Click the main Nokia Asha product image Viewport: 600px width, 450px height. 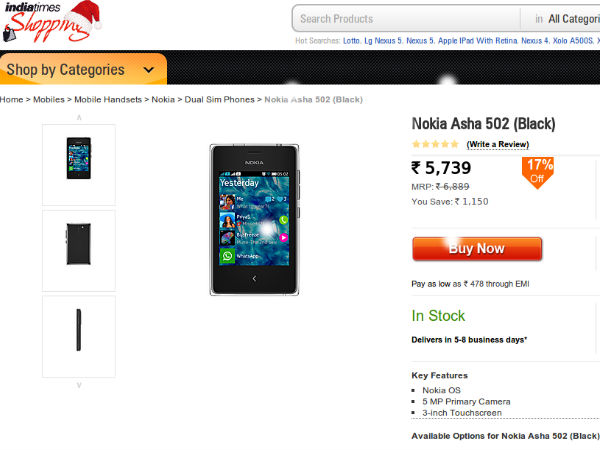click(x=254, y=220)
